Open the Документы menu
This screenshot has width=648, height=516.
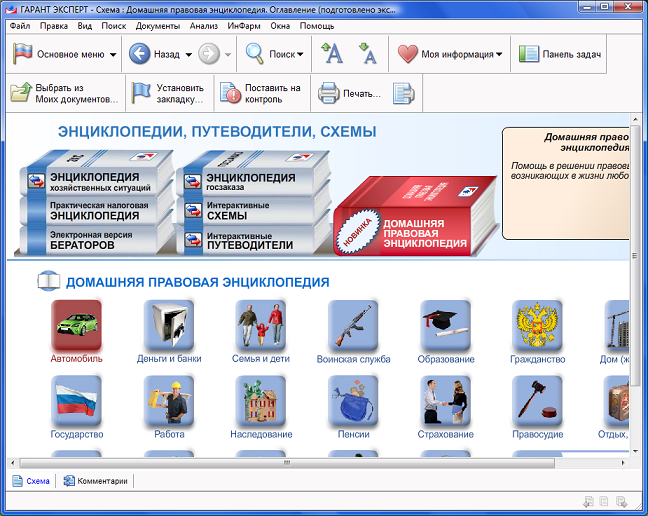[158, 25]
